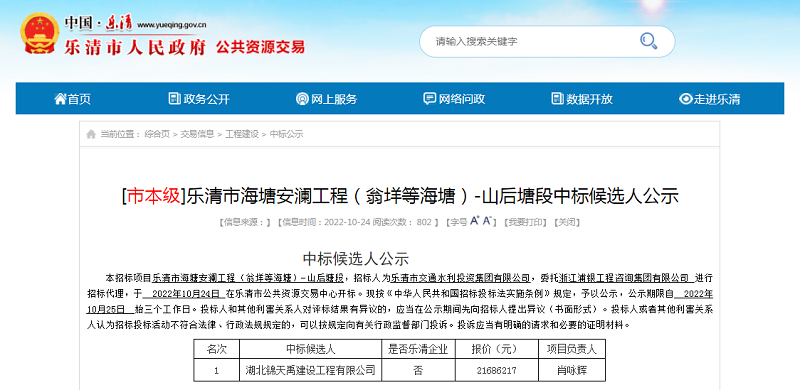Click the 否 cell in the table
Image resolution: width=800 pixels, height=390 pixels.
418,370
